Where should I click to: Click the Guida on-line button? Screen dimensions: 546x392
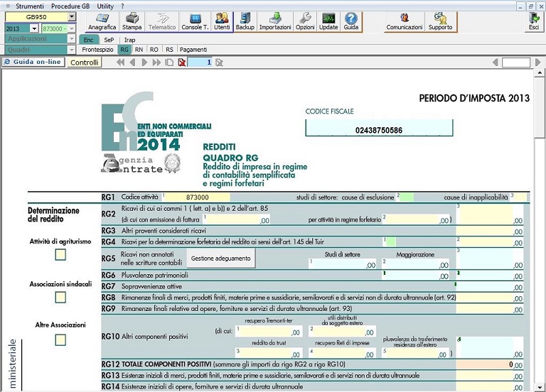[33, 62]
